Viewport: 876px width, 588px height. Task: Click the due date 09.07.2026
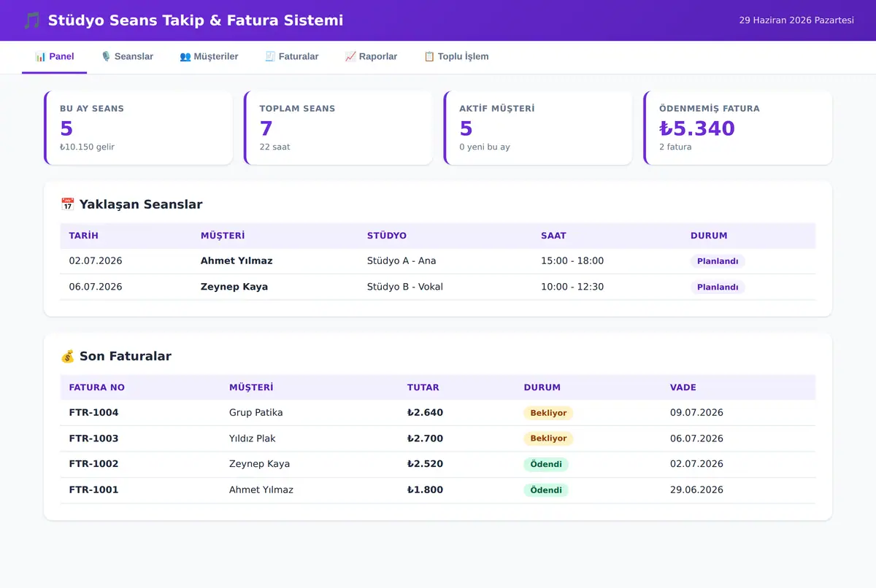(696, 413)
